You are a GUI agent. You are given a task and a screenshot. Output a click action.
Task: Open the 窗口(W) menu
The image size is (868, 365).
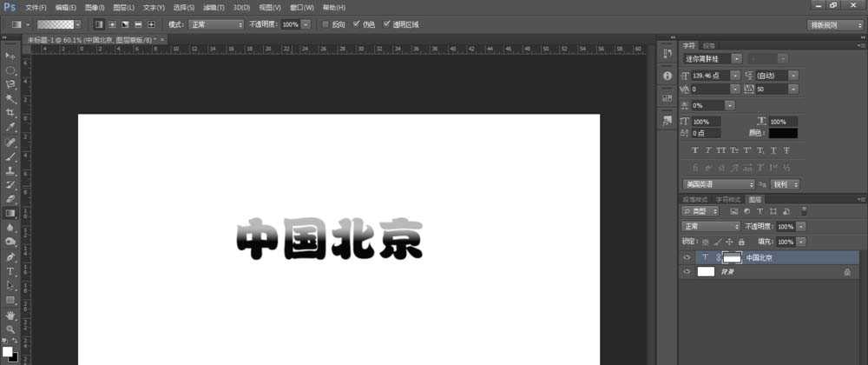(x=302, y=8)
